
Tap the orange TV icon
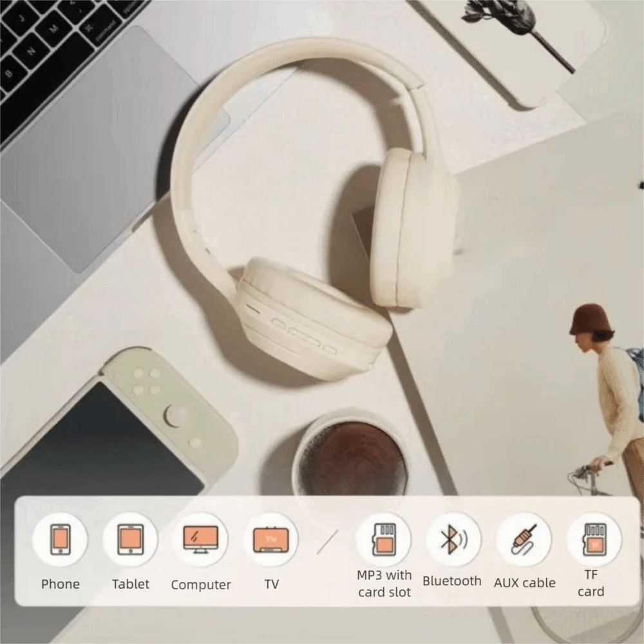click(x=271, y=539)
